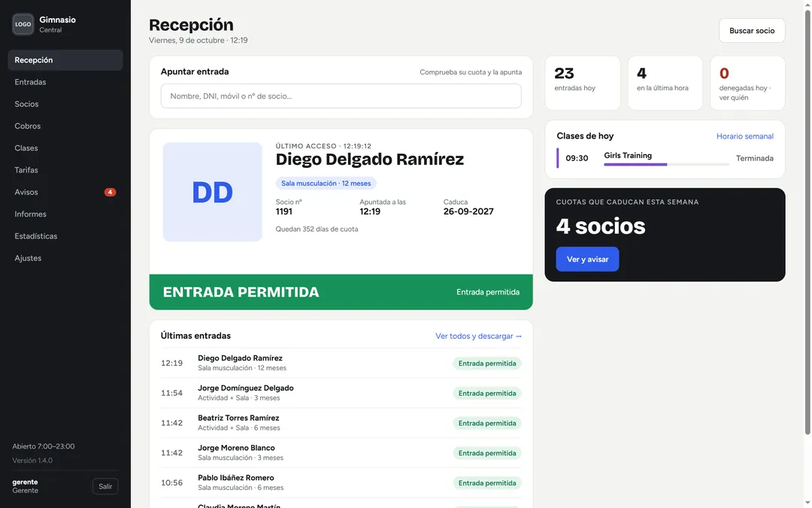Click the 4 socios heading
The image size is (812, 508).
tap(601, 226)
